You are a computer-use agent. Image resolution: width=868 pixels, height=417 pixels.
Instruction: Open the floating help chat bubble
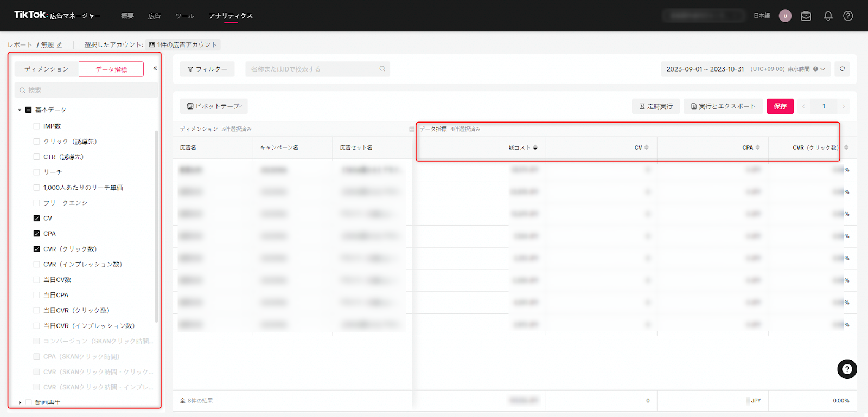[847, 369]
